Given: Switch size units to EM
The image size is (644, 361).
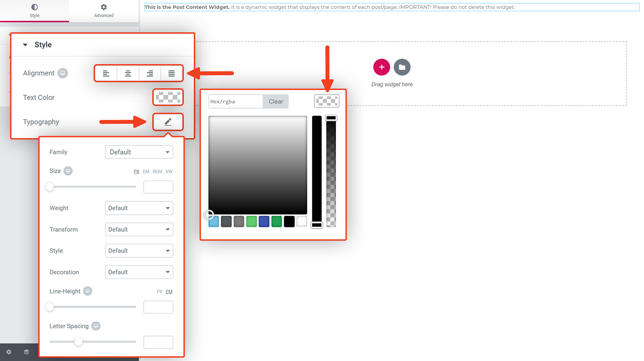Looking at the screenshot, I should pos(146,171).
